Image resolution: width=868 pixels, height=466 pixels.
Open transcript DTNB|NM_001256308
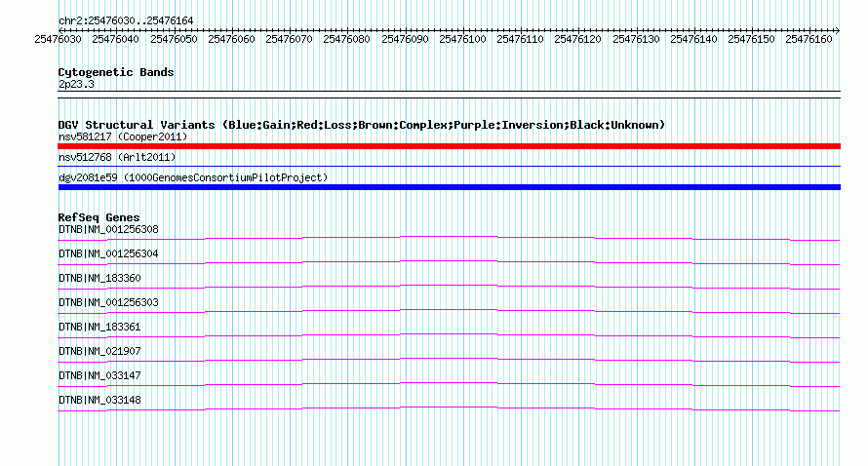pos(108,230)
